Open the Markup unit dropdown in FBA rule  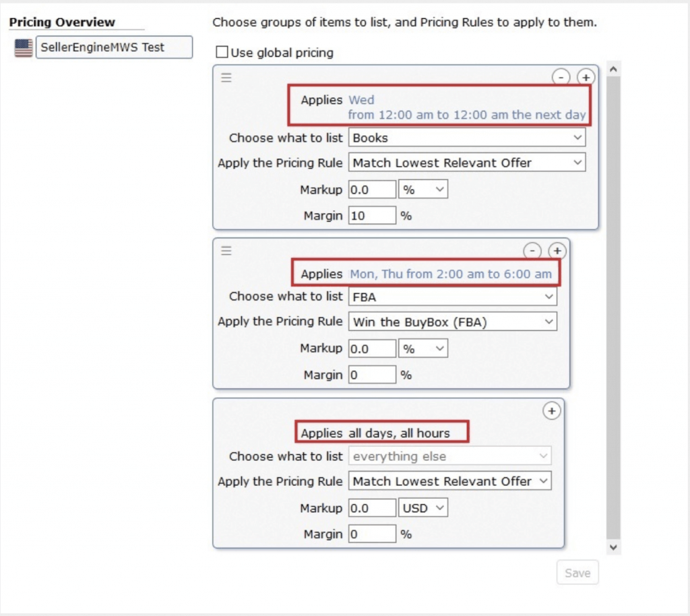[423, 348]
